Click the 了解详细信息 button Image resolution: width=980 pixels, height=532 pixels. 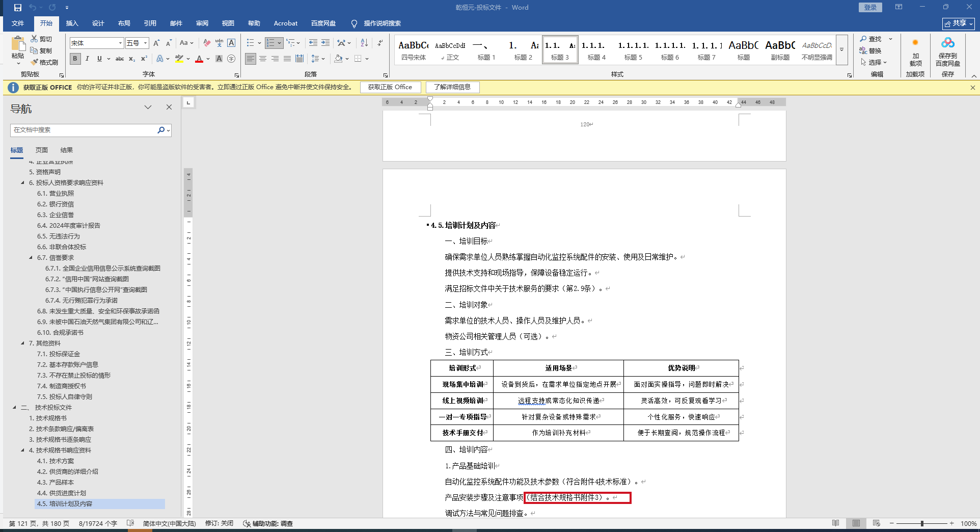tap(452, 87)
